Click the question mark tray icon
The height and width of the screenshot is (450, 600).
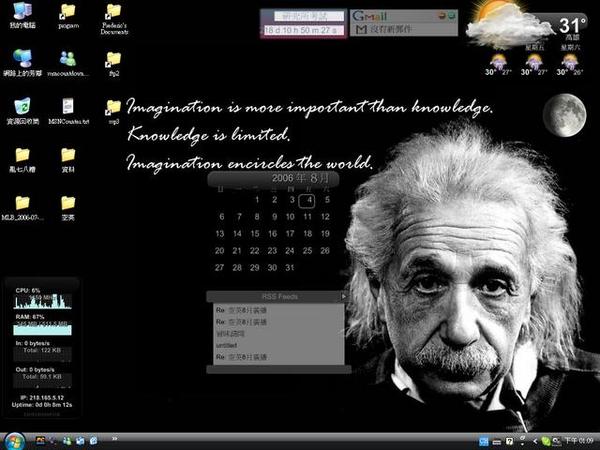(x=509, y=441)
